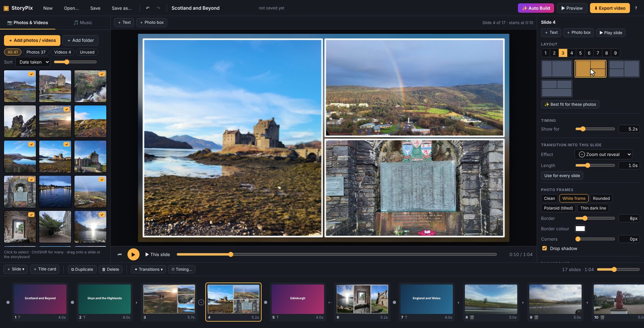
Task: Click the Save as... menu item
Action: 122,8
